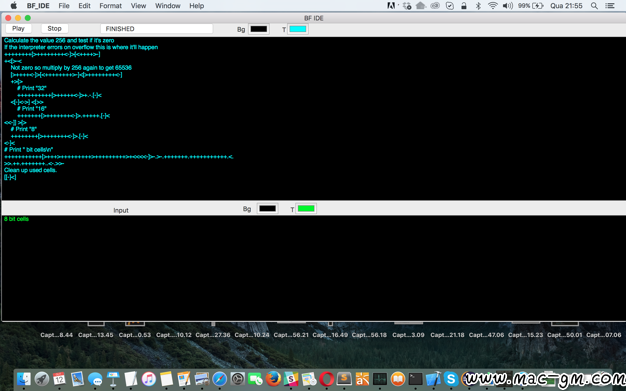The height and width of the screenshot is (391, 626).
Task: Open Xcode hammer icon in the Dock
Action: click(x=433, y=379)
